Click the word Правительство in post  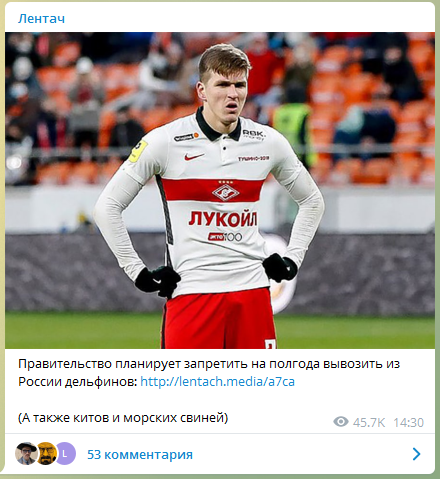point(65,364)
